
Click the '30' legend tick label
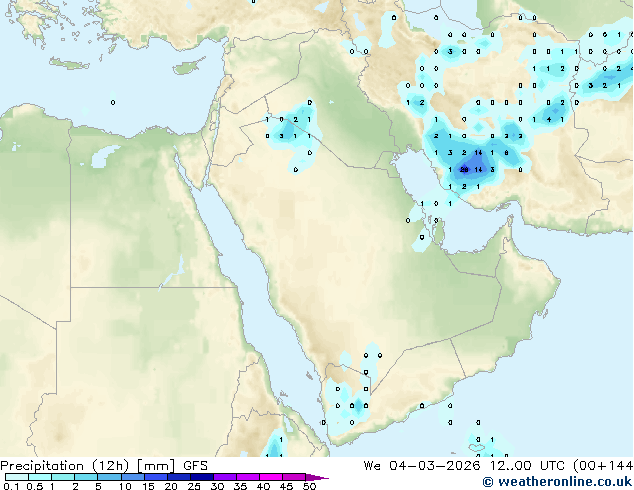click(x=217, y=486)
